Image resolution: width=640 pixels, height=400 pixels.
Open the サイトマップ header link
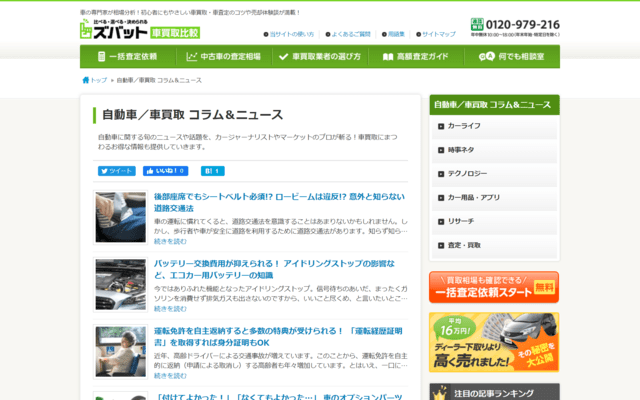point(439,34)
